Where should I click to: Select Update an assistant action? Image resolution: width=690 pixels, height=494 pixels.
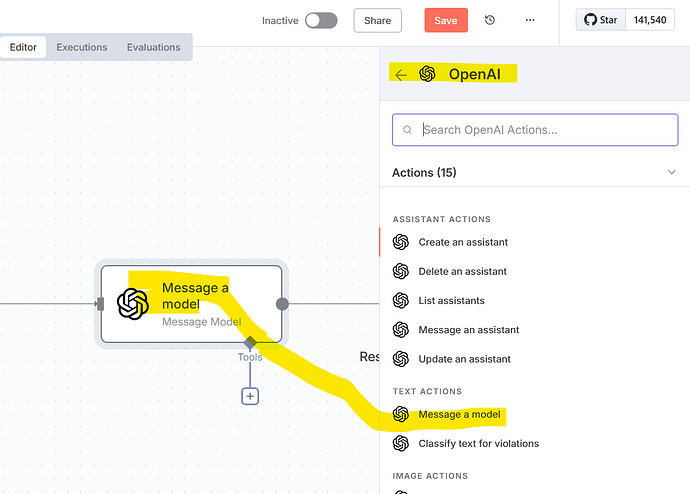[x=465, y=359]
